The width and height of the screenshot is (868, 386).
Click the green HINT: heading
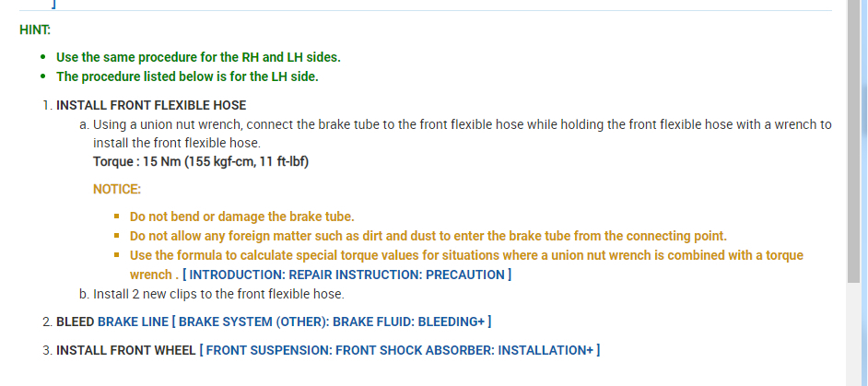pos(35,29)
